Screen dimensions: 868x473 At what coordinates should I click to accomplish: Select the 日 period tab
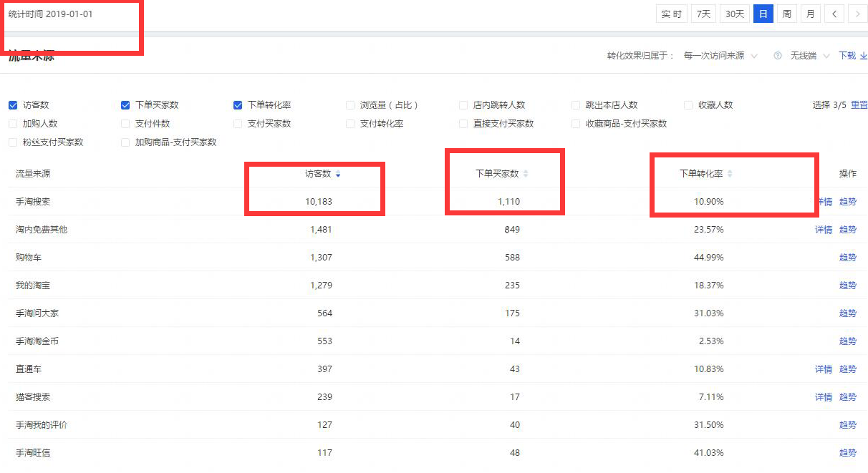point(763,14)
